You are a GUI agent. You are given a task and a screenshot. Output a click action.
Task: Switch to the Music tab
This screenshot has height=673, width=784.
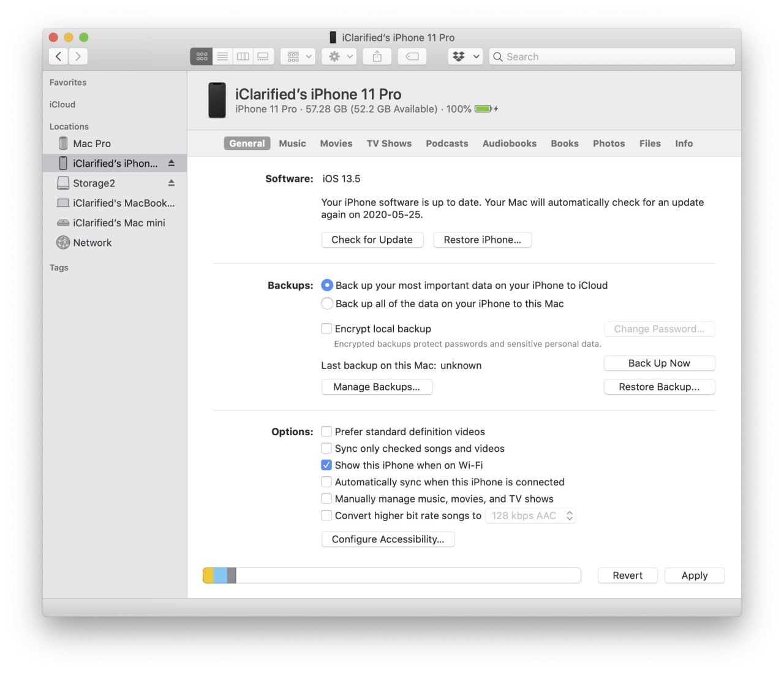[x=292, y=143]
